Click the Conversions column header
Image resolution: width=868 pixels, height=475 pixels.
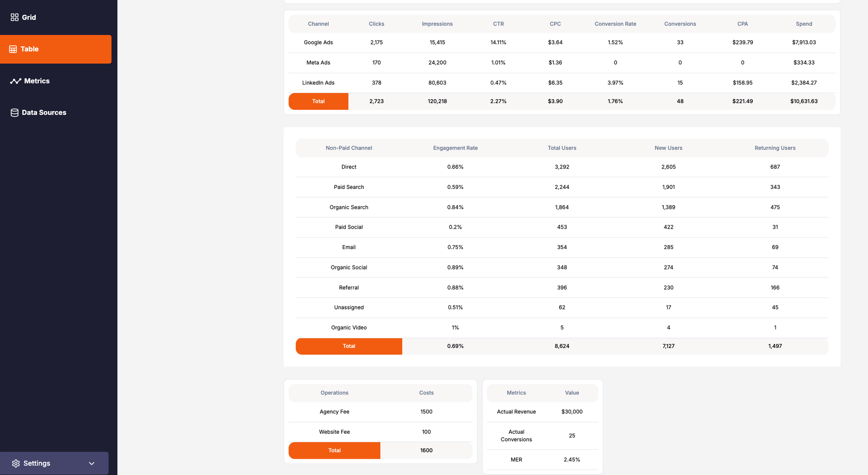click(680, 24)
